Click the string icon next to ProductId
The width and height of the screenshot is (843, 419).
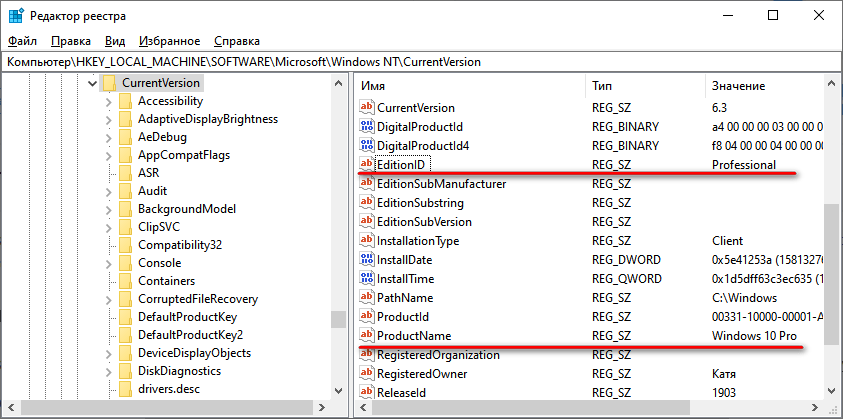pyautogui.click(x=367, y=317)
